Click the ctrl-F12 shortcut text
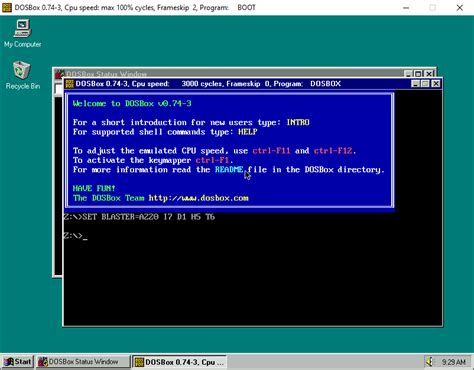This screenshot has height=370, width=474. (x=333, y=151)
